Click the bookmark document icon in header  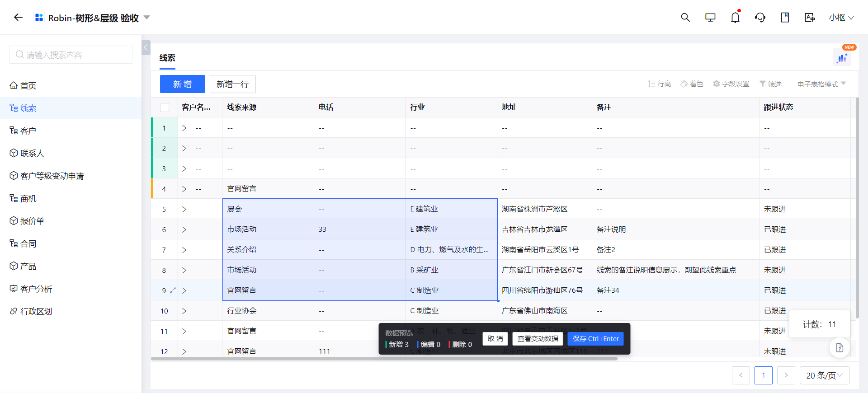(785, 17)
